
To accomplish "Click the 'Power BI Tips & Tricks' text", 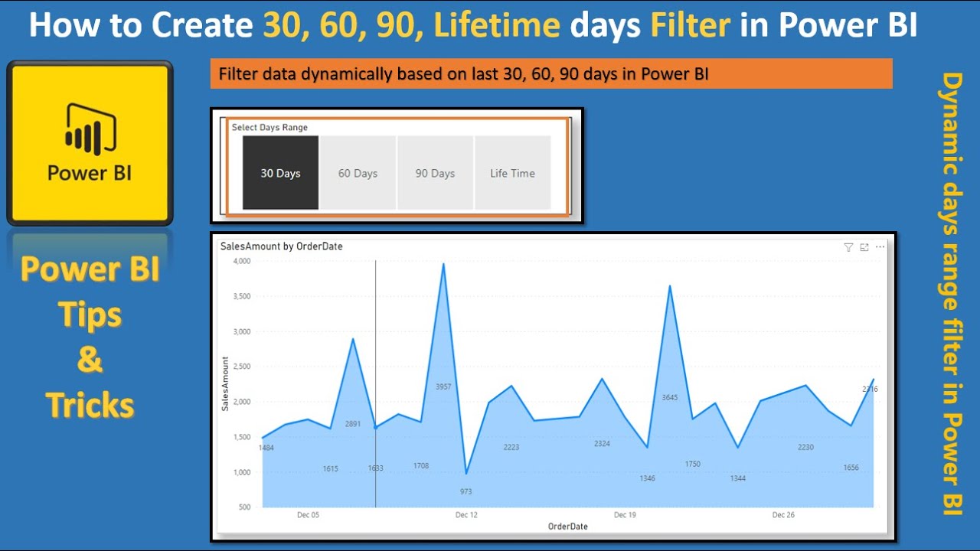I will coord(90,337).
